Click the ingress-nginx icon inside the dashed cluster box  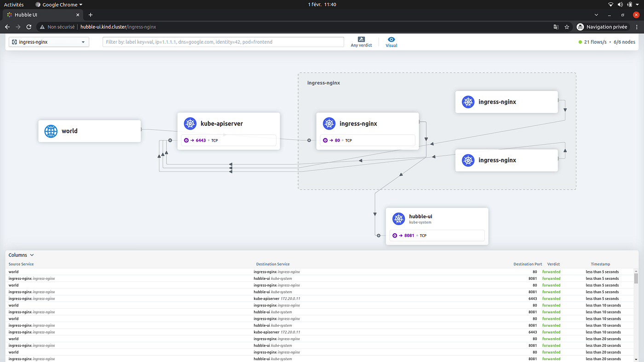pos(329,123)
